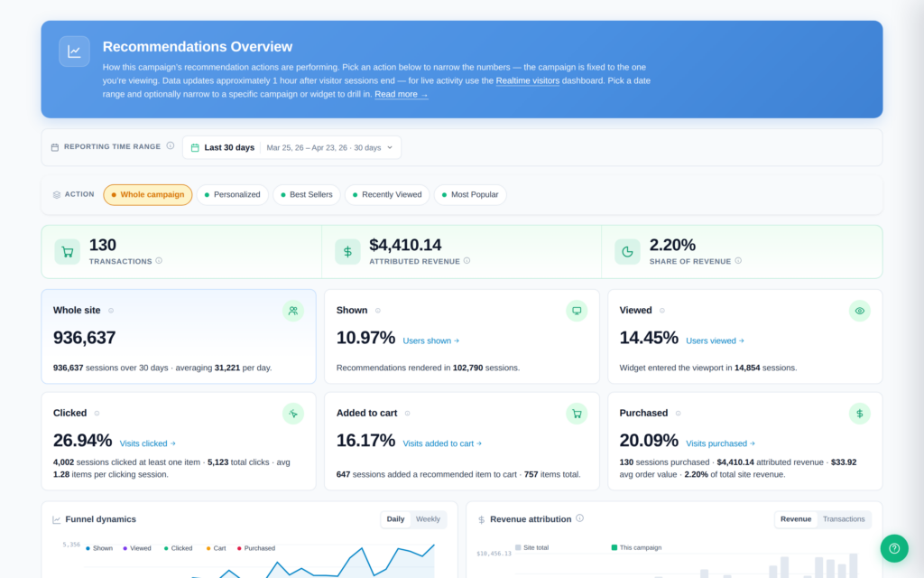
Task: Click the eye icon on Viewed card
Action: pyautogui.click(x=860, y=311)
